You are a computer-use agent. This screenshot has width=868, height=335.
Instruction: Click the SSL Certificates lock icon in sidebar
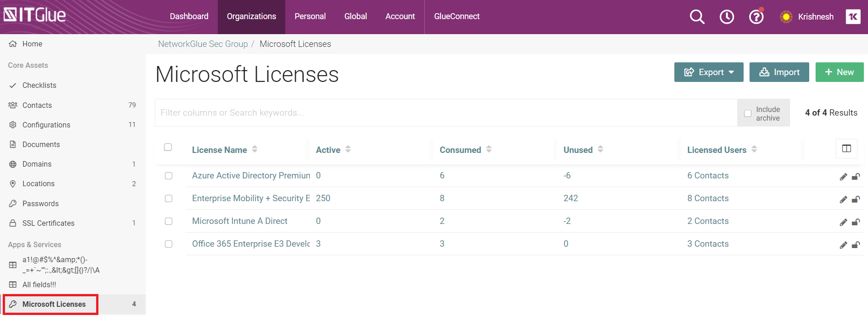click(x=13, y=223)
